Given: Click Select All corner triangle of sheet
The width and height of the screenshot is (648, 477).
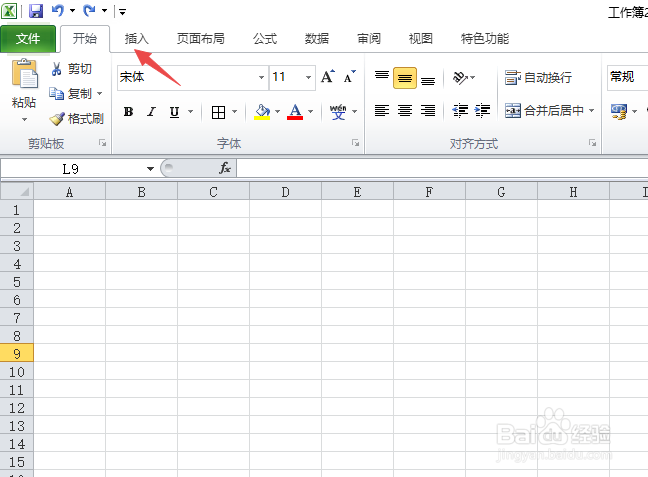Looking at the screenshot, I should [x=17, y=191].
